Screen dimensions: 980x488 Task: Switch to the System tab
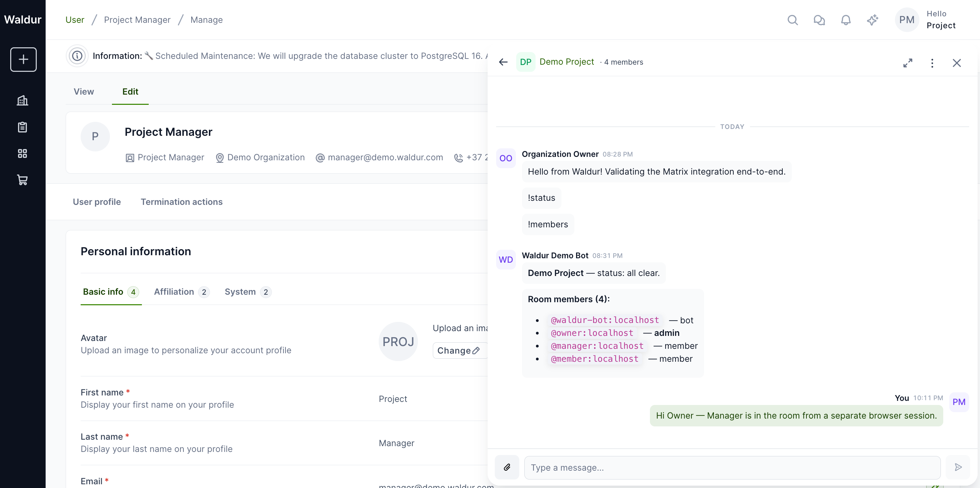248,292
